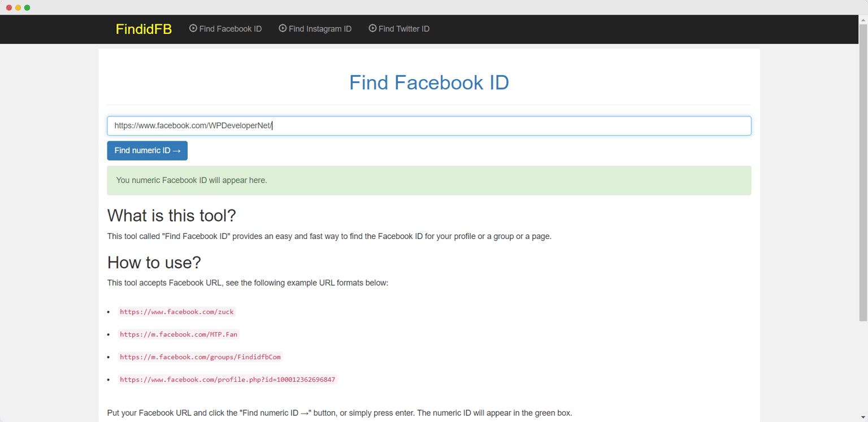Click the red window close button
Viewport: 868px width, 422px height.
tap(9, 7)
